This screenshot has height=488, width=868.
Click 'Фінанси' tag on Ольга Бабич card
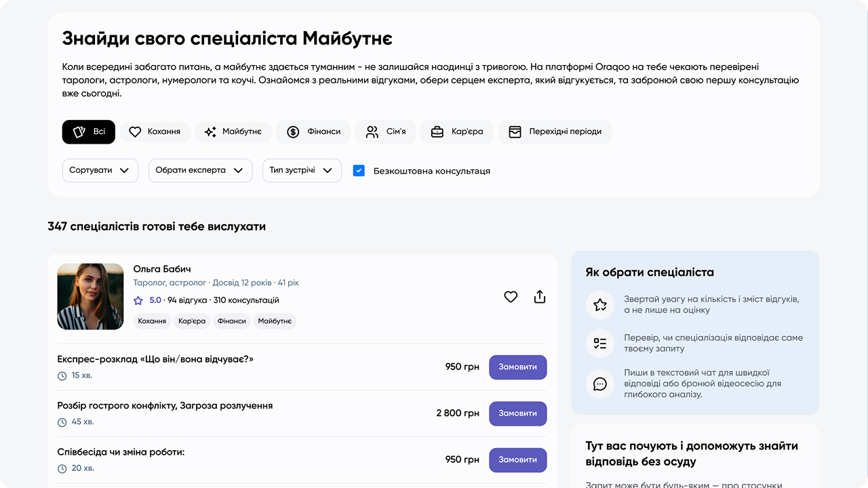tap(232, 321)
